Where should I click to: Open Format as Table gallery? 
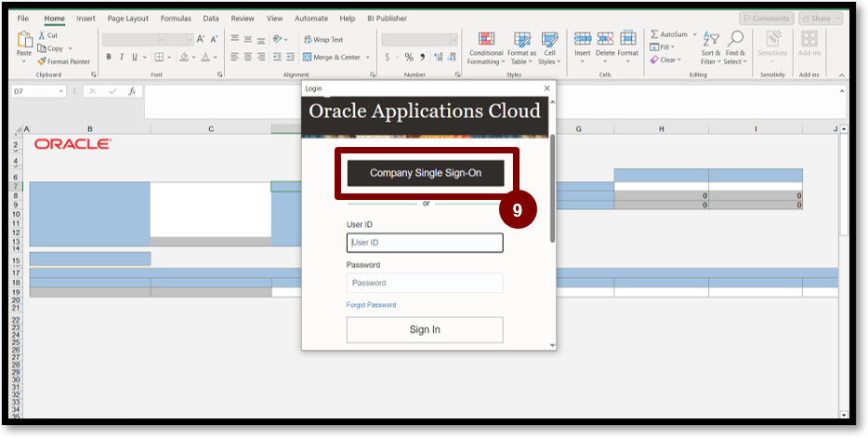(x=522, y=48)
